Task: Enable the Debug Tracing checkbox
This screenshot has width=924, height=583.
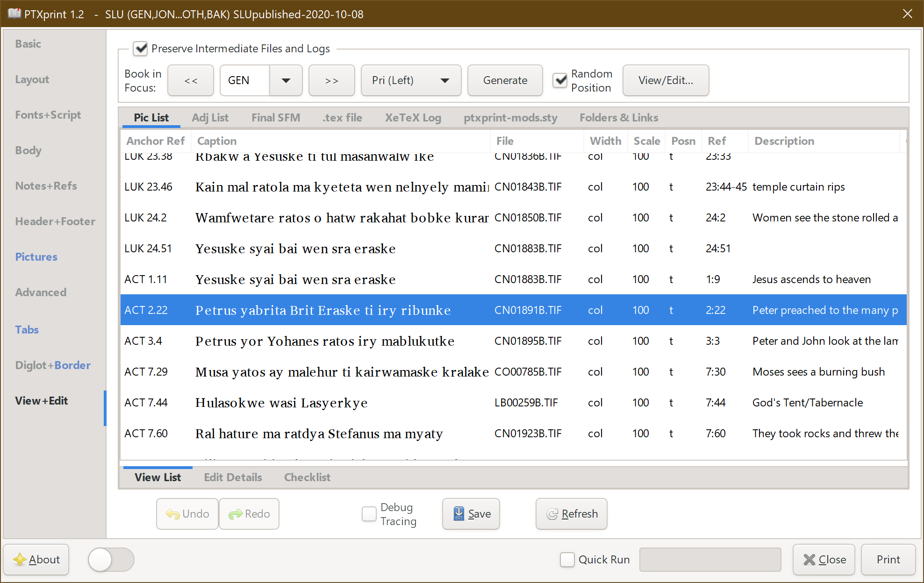Action: (369, 513)
